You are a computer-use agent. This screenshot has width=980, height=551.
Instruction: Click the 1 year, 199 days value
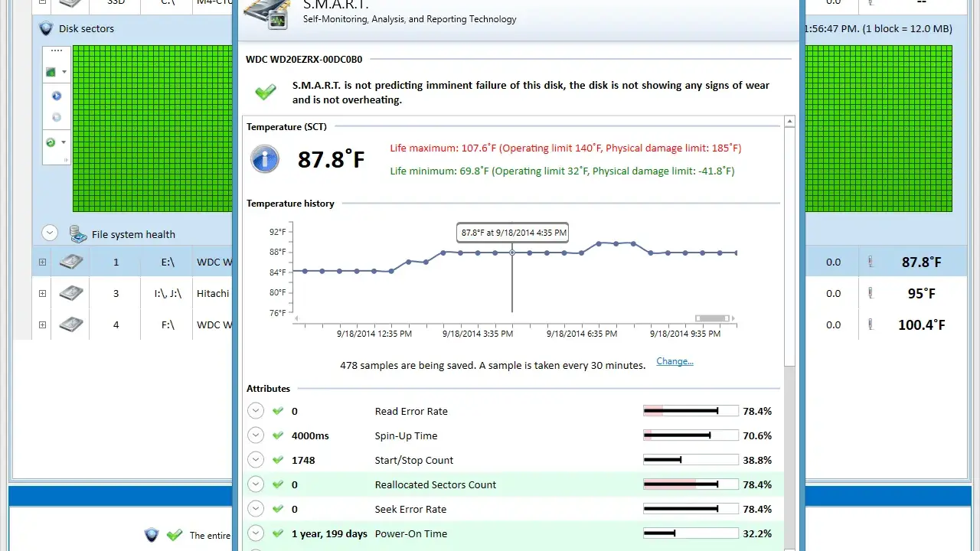[x=329, y=533]
